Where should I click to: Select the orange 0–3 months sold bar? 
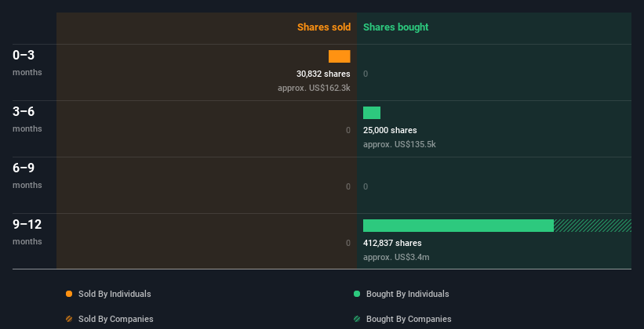click(339, 56)
